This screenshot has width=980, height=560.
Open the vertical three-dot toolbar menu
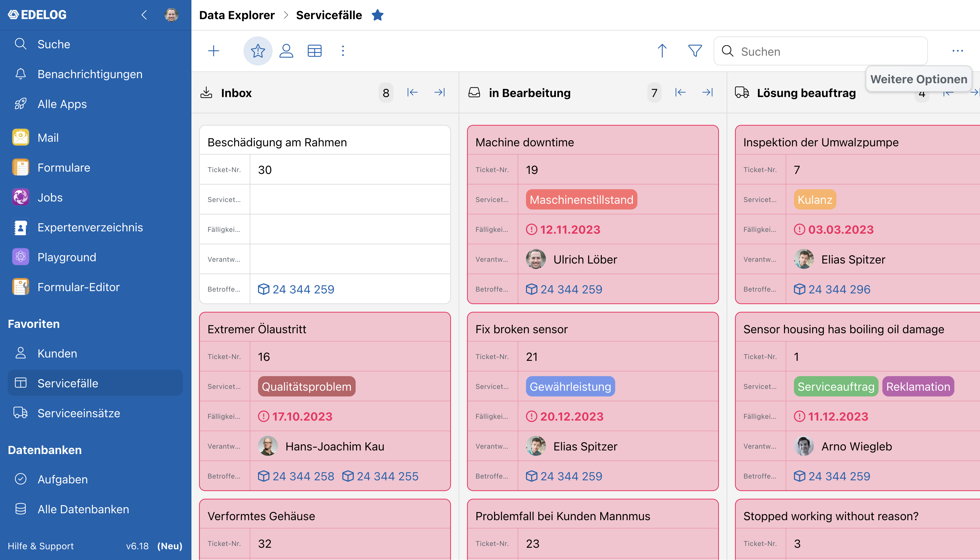pyautogui.click(x=343, y=51)
